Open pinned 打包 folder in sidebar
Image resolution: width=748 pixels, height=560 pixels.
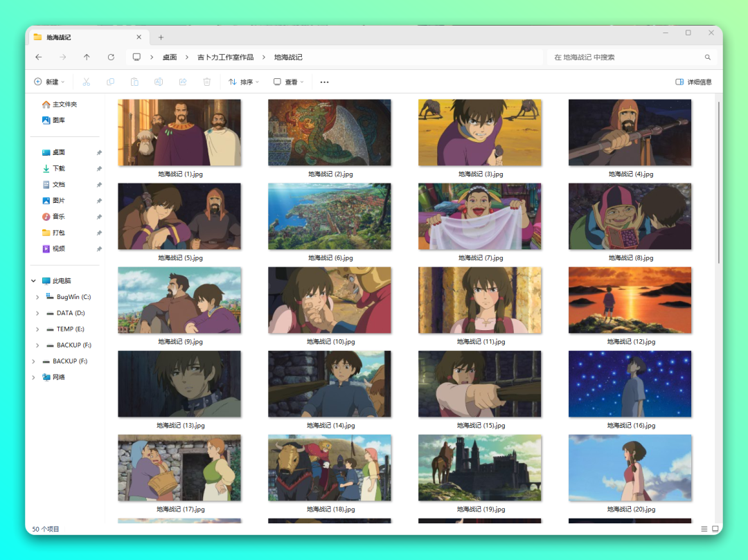pos(53,233)
